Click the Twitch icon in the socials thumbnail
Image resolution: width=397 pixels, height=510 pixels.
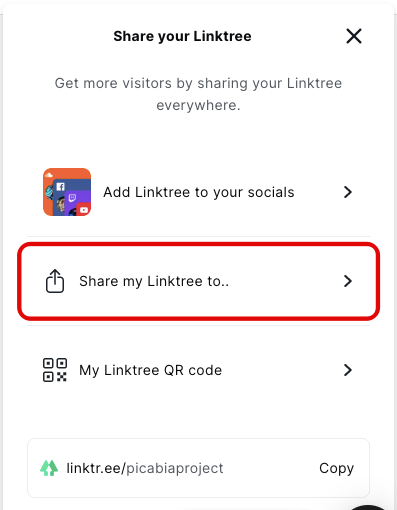pyautogui.click(x=72, y=198)
